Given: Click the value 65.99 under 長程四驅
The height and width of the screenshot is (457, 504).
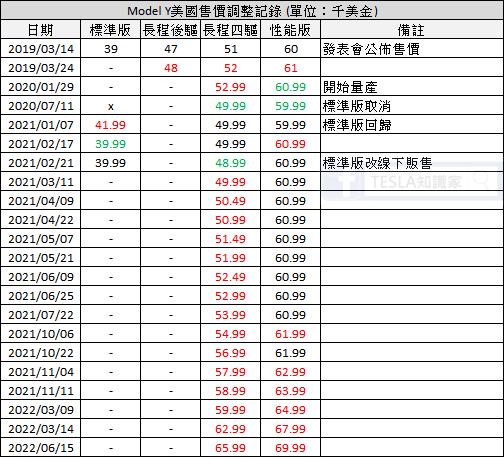Looking at the screenshot, I should [x=230, y=448].
